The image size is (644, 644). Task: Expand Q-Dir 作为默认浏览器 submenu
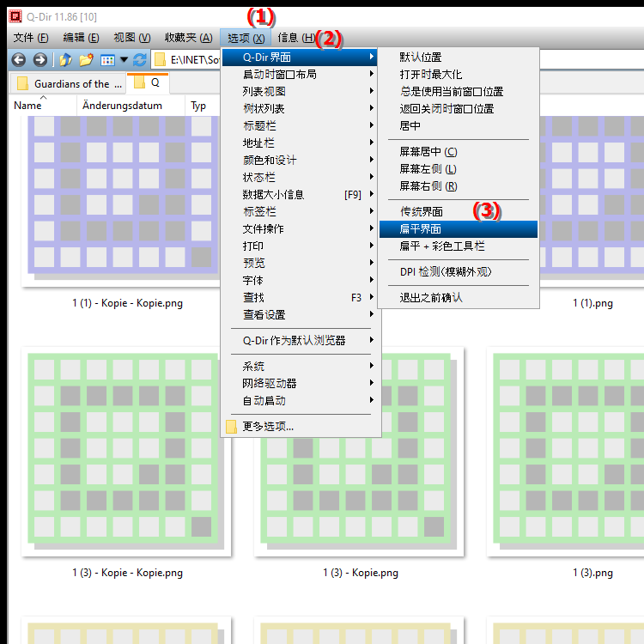301,341
